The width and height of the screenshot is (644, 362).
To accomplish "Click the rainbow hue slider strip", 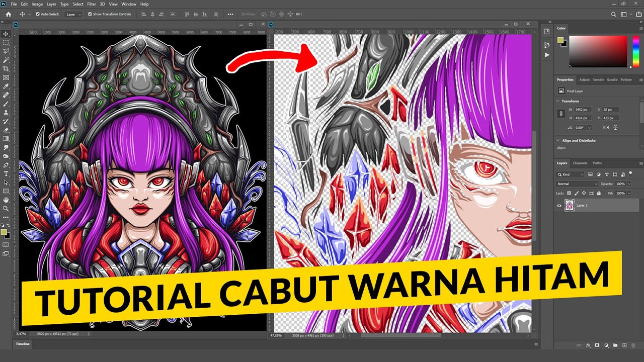I will (x=635, y=51).
